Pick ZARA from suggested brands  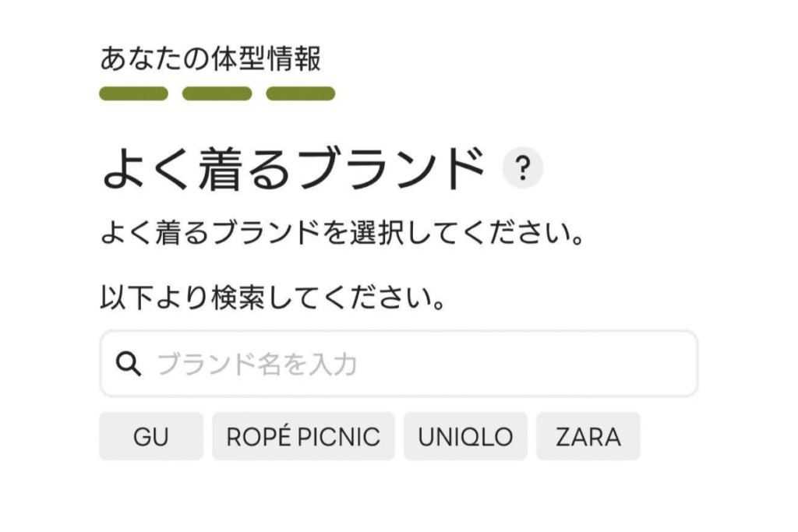point(588,437)
